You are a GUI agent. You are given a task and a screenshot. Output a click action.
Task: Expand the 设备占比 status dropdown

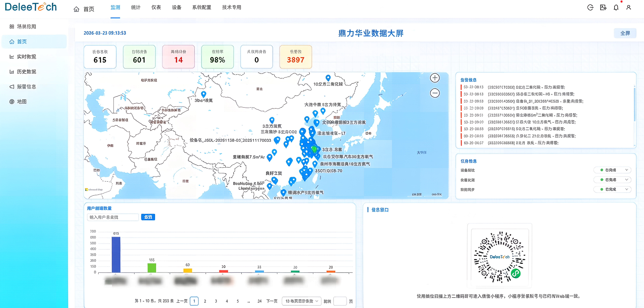click(612, 170)
